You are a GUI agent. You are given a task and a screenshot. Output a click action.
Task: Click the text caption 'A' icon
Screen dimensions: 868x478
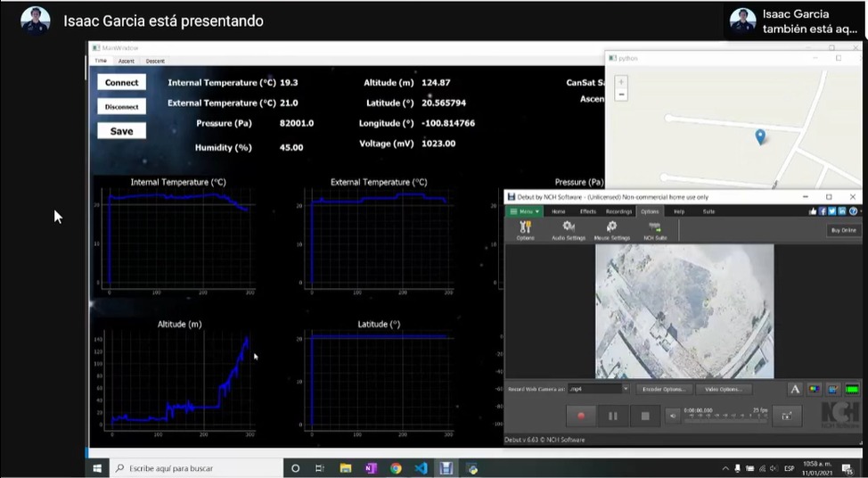(x=795, y=389)
